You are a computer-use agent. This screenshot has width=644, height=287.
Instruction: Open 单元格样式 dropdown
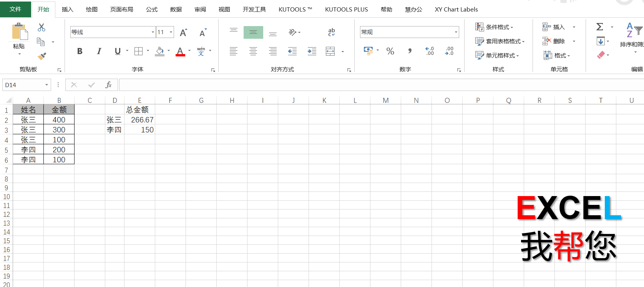pos(497,55)
